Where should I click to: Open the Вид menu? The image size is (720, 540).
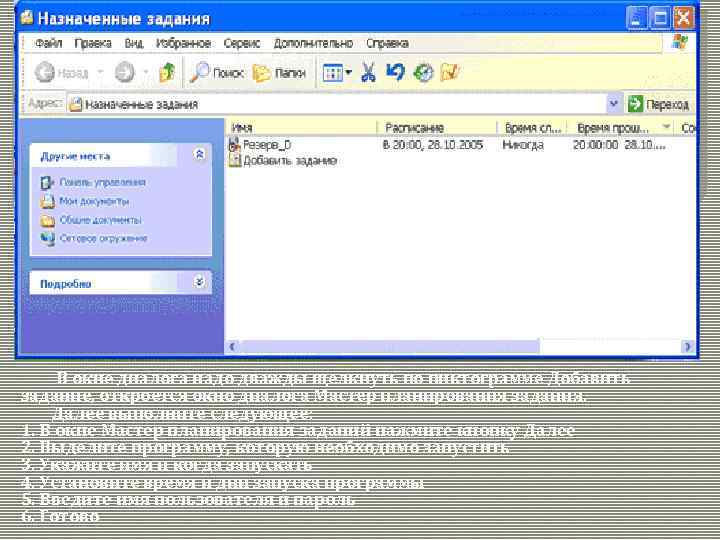pyautogui.click(x=134, y=43)
